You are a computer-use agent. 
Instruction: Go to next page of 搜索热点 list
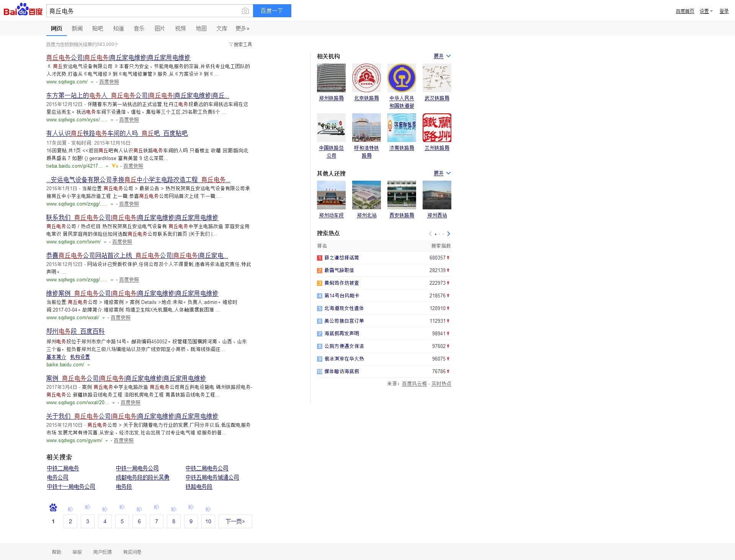point(449,233)
